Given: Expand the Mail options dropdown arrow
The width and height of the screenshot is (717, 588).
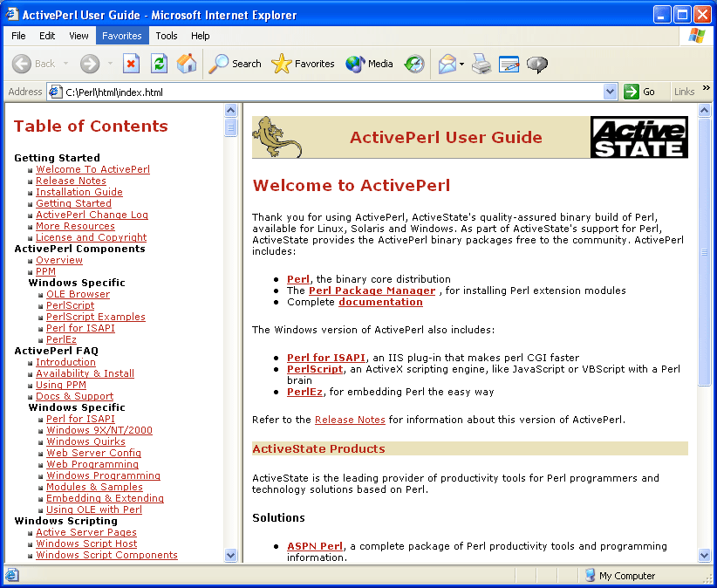Looking at the screenshot, I should 461,64.
